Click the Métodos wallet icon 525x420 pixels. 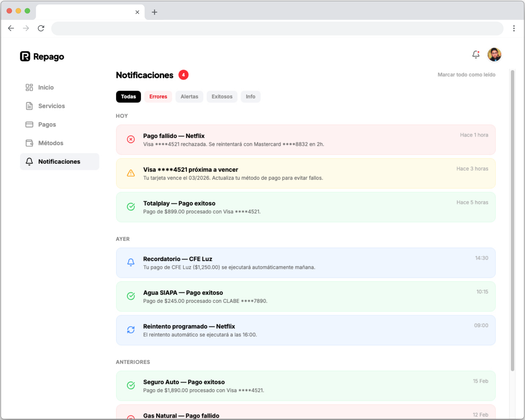(x=29, y=143)
